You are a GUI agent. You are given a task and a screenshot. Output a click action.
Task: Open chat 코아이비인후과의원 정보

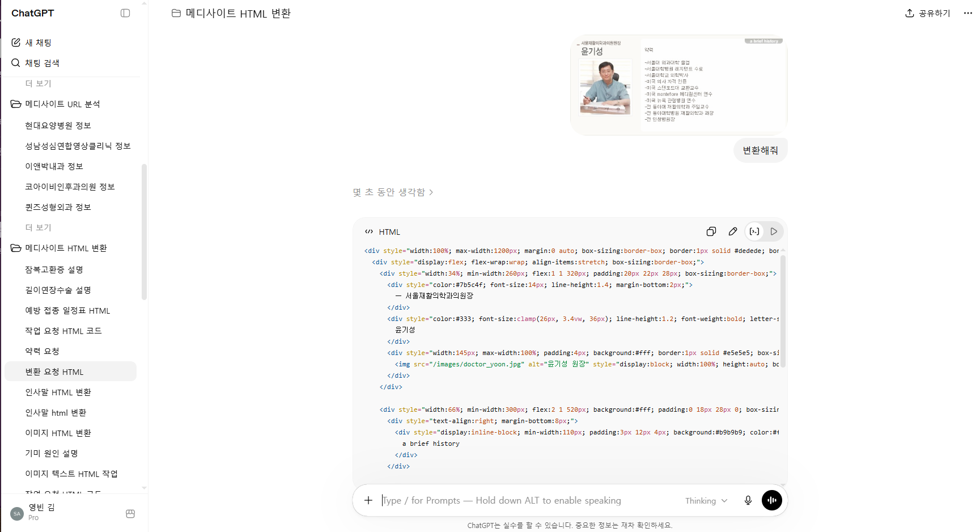tap(70, 187)
